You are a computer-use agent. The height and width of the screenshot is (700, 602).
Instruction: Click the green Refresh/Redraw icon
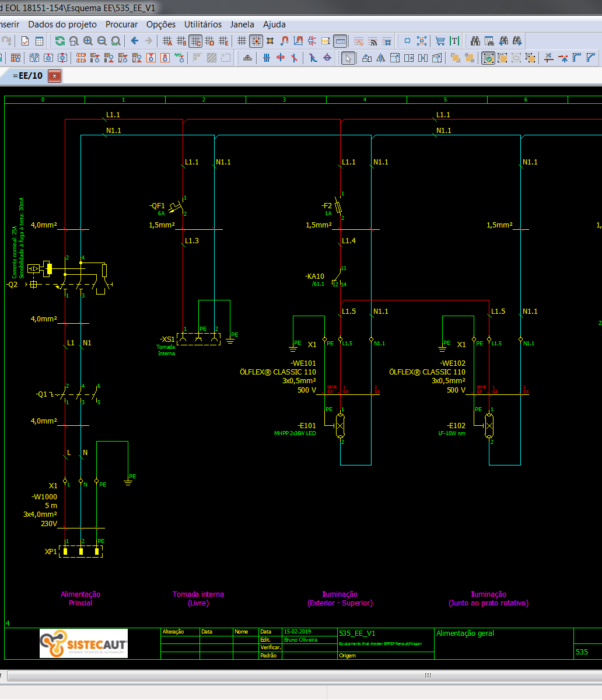[60, 41]
